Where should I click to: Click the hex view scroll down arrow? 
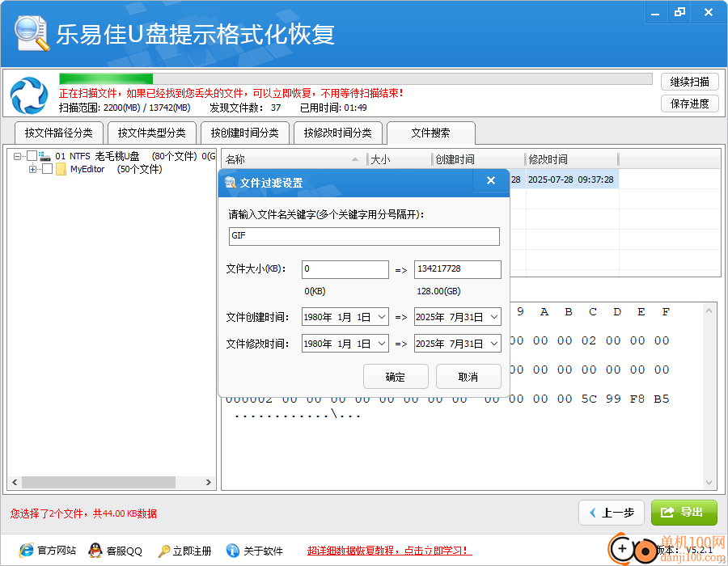point(709,483)
